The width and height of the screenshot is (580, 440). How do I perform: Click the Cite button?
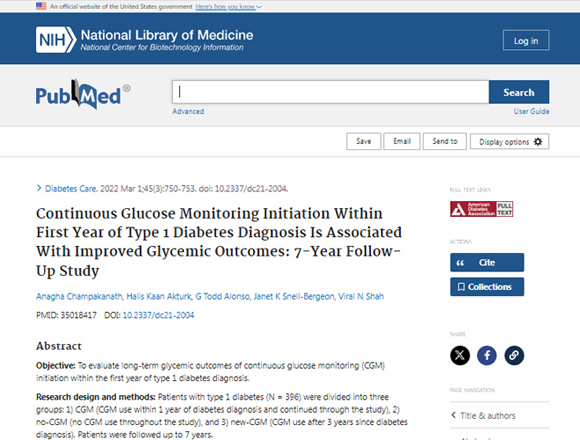coord(487,263)
